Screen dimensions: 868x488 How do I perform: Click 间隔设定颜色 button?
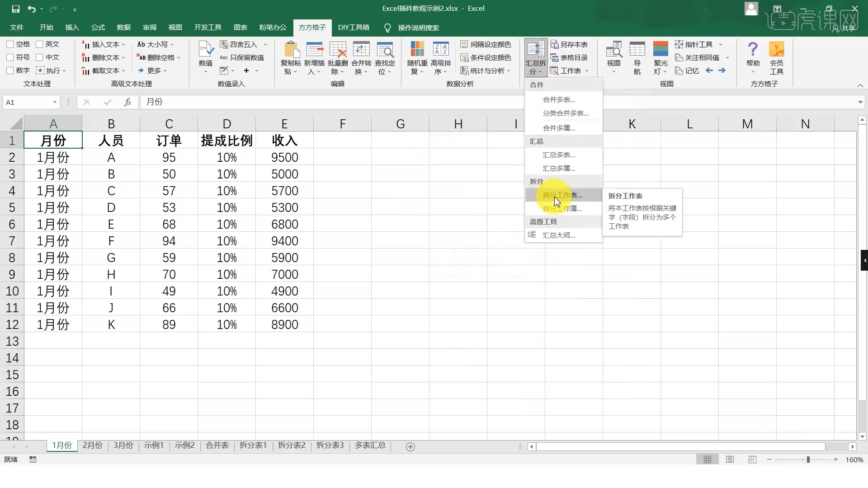click(486, 44)
